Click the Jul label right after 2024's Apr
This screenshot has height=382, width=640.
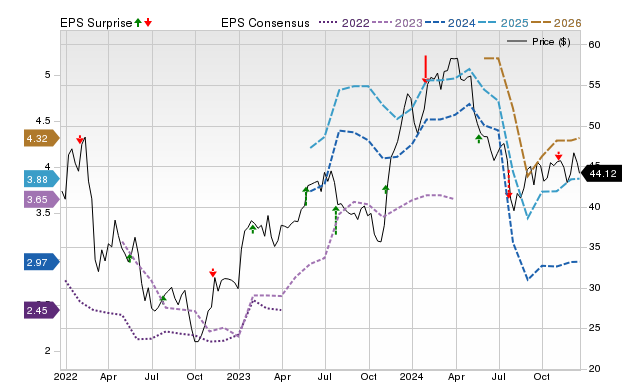pyautogui.click(x=498, y=376)
